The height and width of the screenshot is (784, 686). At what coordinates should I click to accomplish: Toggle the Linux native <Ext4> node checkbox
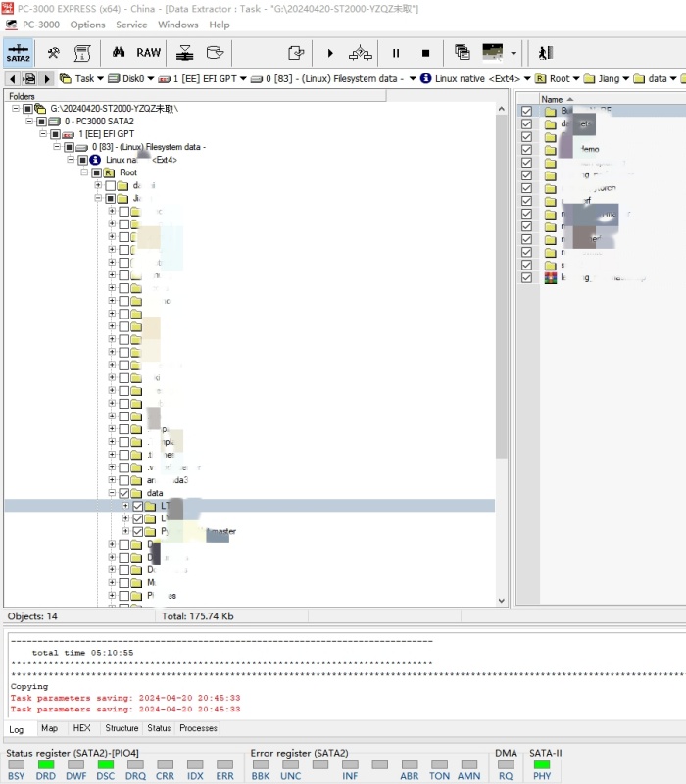tap(83, 160)
